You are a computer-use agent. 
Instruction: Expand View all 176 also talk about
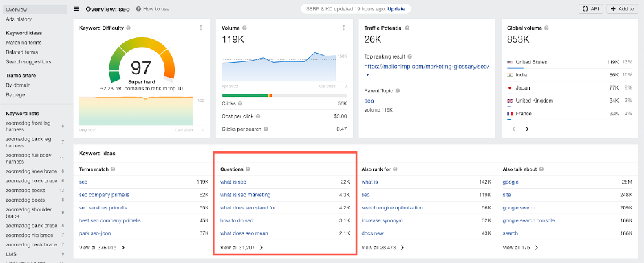(520, 248)
